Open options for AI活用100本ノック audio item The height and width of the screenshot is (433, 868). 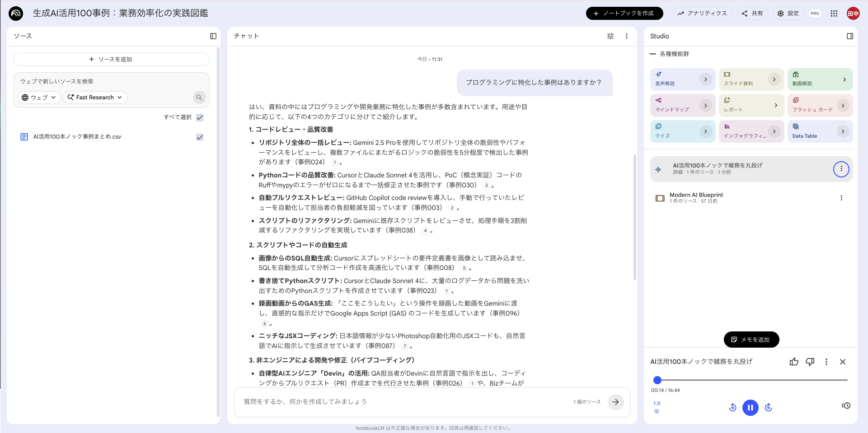841,169
